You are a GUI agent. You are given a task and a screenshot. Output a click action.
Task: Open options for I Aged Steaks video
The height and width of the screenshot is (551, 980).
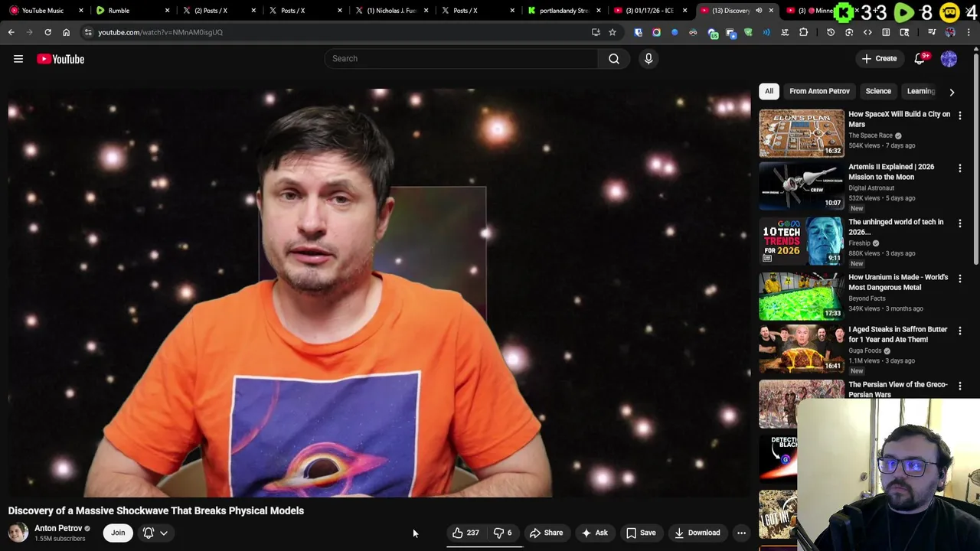click(x=959, y=331)
